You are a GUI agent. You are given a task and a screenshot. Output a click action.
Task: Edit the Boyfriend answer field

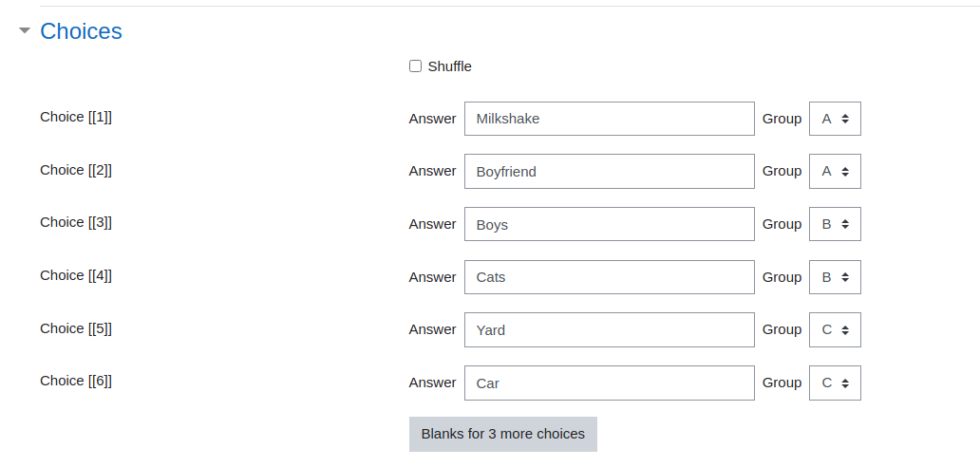coord(610,171)
